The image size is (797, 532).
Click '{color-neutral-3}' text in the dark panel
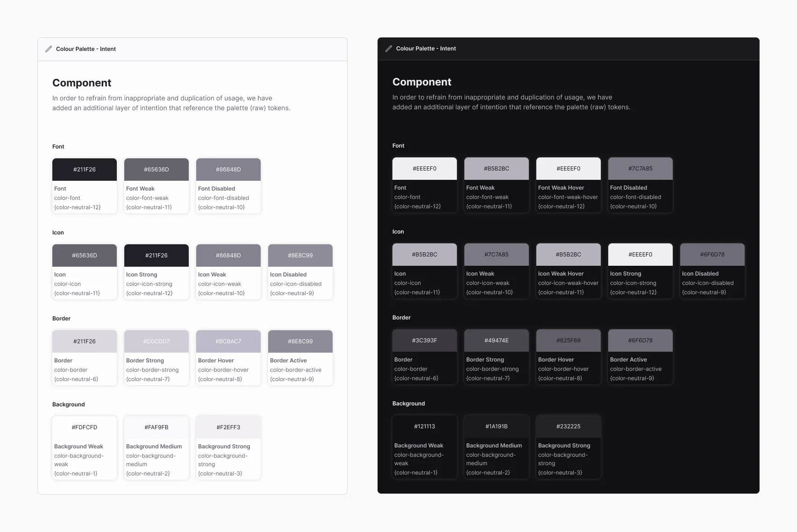click(560, 473)
